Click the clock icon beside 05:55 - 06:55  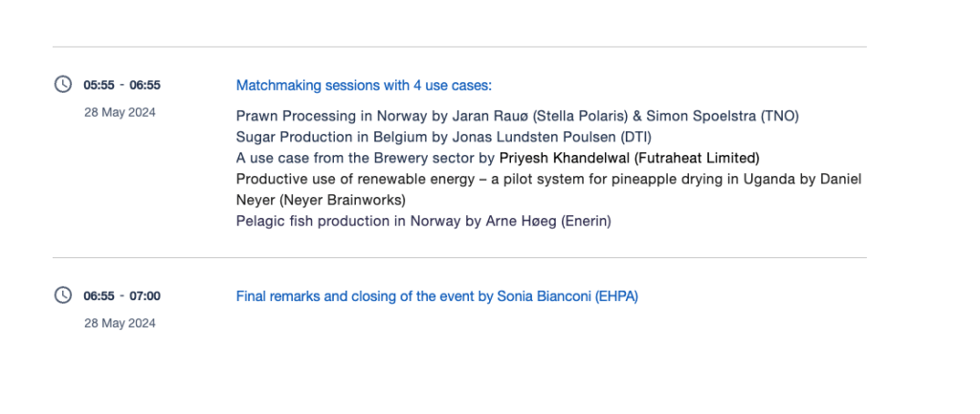63,84
